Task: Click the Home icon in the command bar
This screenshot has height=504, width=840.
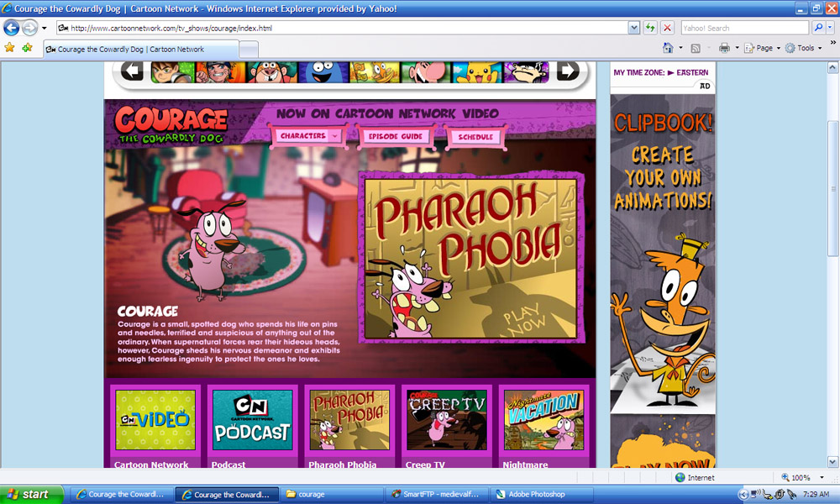Action: tap(668, 48)
